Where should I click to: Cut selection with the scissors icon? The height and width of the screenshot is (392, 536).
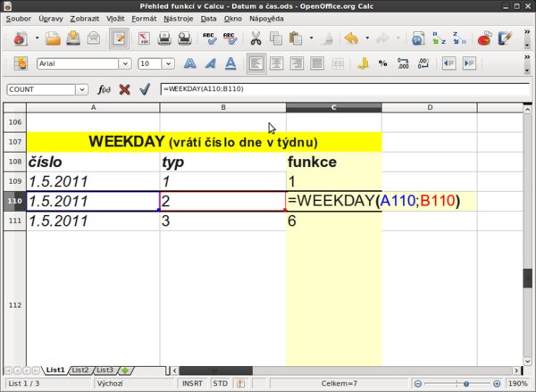[x=255, y=38]
